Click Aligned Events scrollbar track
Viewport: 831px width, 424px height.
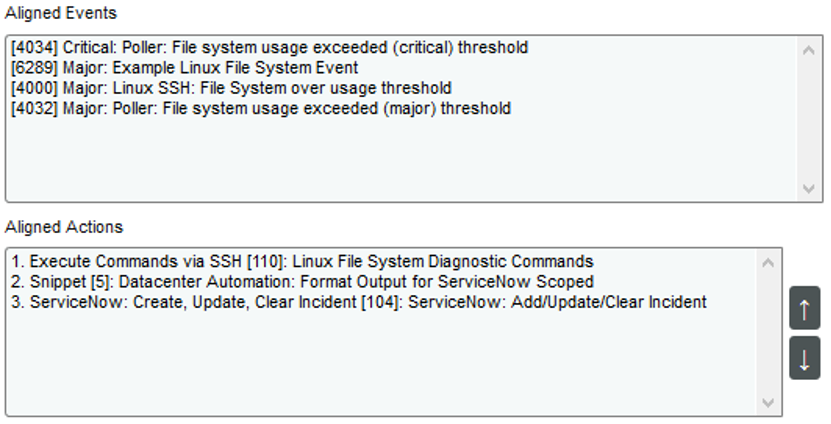point(808,119)
